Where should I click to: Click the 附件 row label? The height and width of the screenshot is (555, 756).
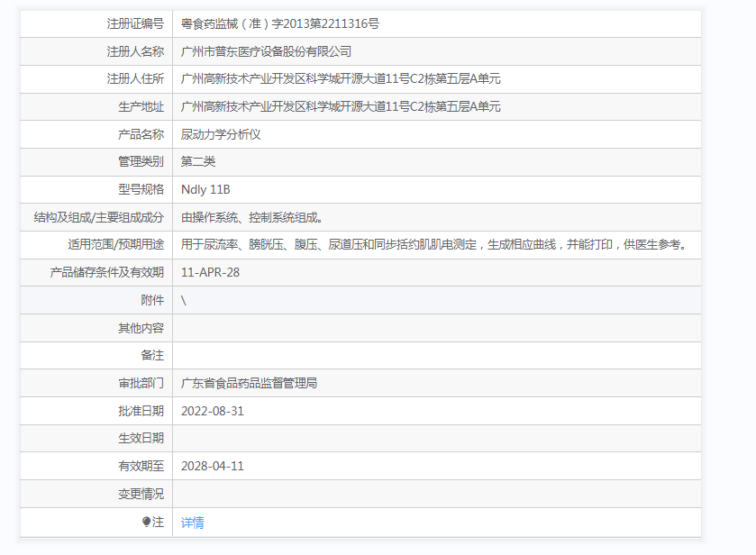(x=152, y=300)
